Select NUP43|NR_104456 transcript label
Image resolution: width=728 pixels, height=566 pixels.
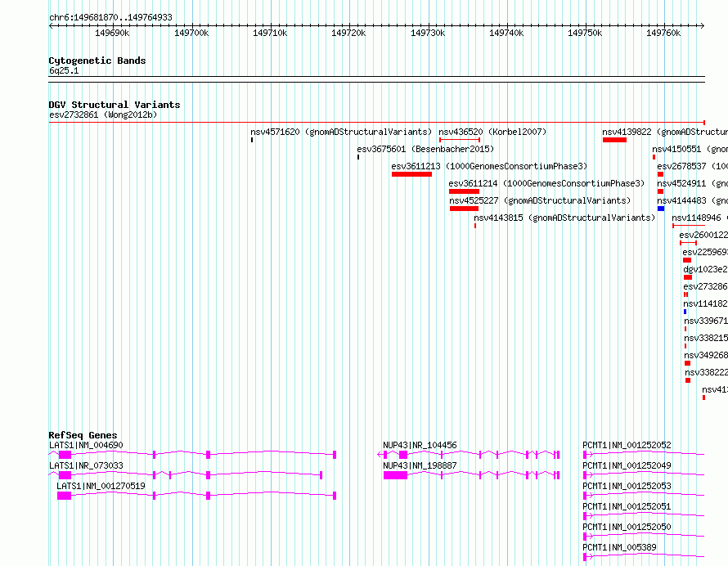click(x=420, y=445)
